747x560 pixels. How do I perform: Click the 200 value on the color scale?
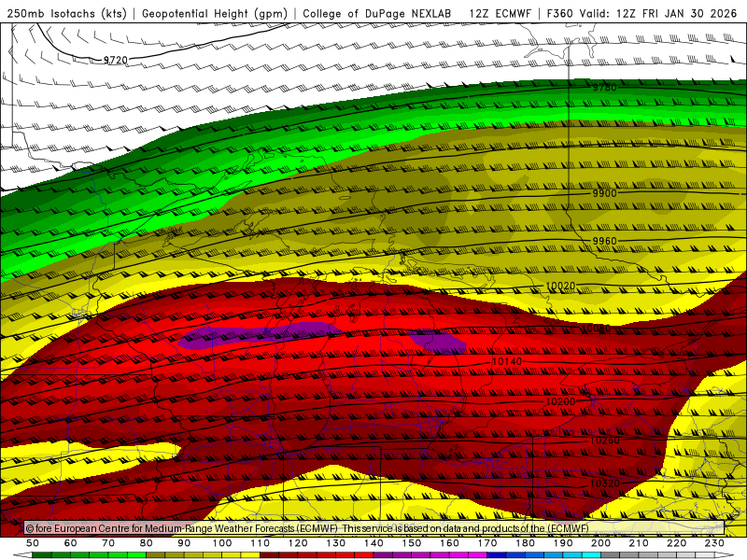[601, 543]
